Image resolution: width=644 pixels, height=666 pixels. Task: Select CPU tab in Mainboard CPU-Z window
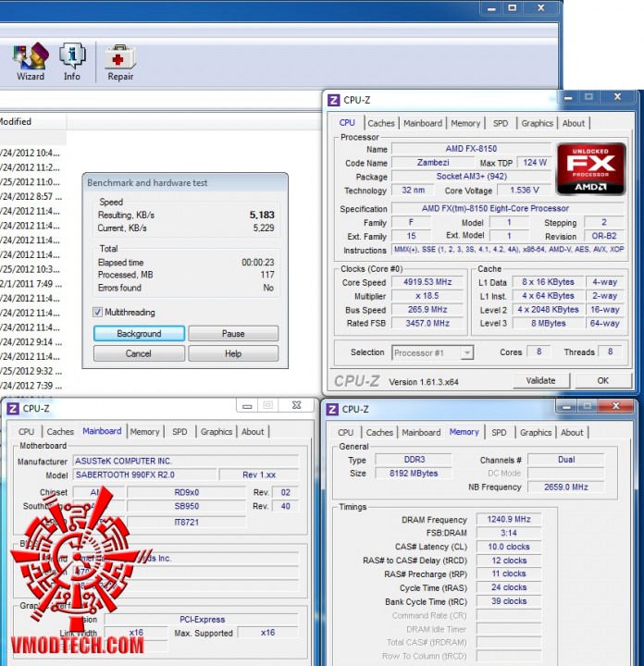click(26, 432)
